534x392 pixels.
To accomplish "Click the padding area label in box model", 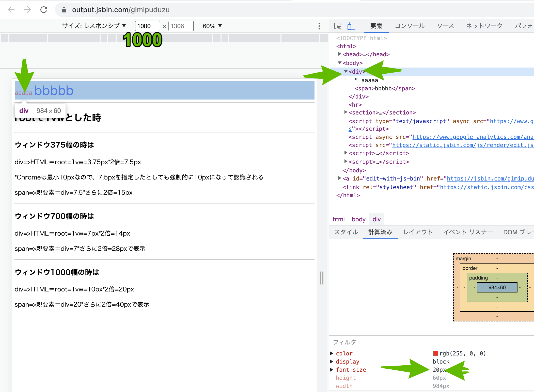I will coord(478,278).
